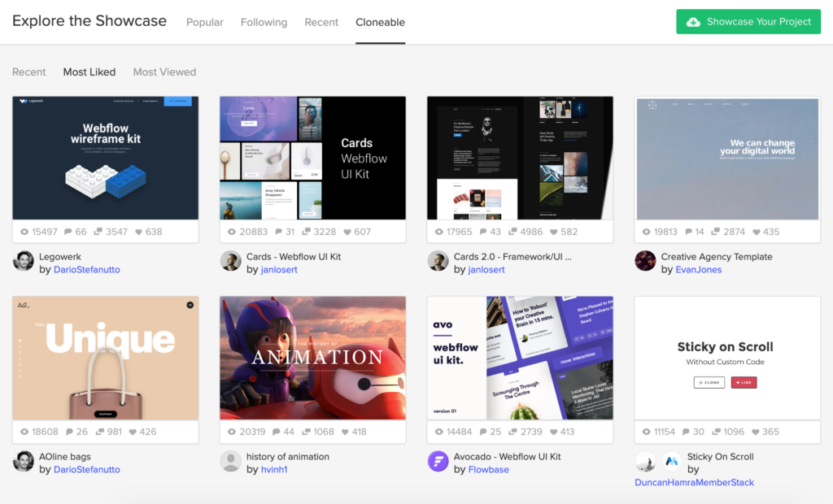The image size is (833, 504).
Task: Click 'Avocado - Webflow UI Kit' title
Action: [x=508, y=458]
